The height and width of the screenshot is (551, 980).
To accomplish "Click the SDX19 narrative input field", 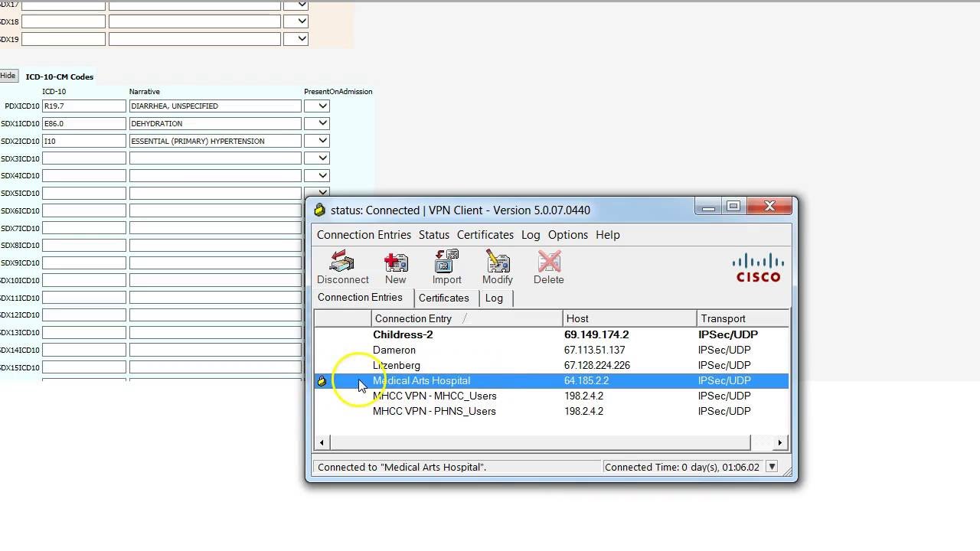I will pos(194,39).
